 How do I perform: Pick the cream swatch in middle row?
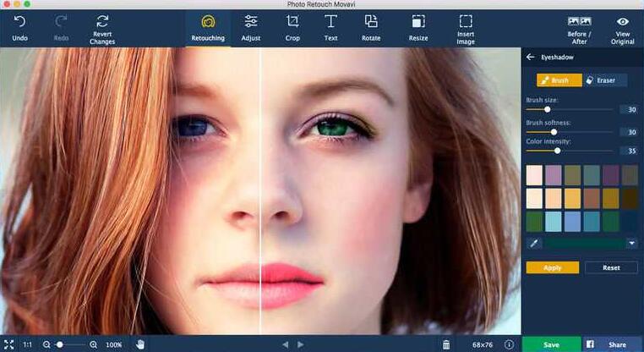pyautogui.click(x=534, y=199)
